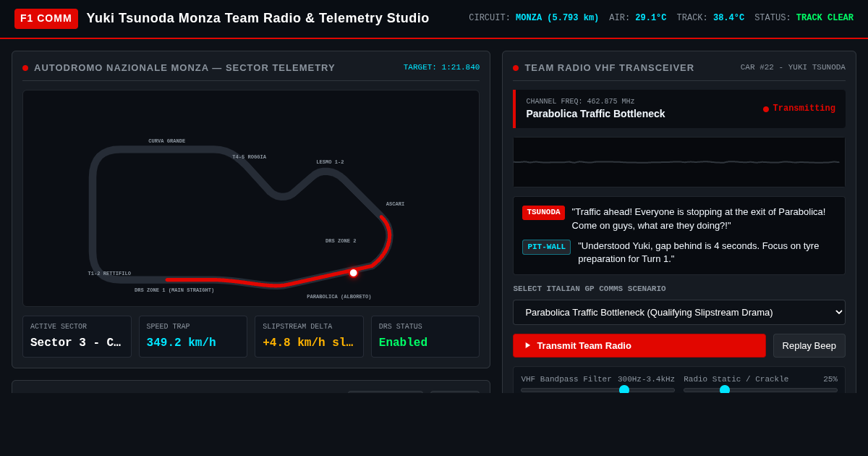Viewport: 868px width, 456px height.
Task: Select the PIT-WALL speaker tag
Action: point(546,247)
